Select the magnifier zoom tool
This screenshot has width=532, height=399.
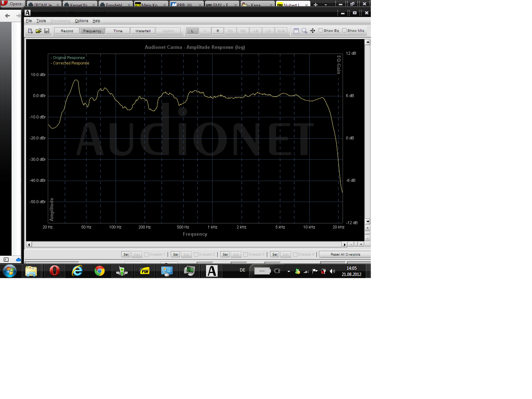coord(304,31)
